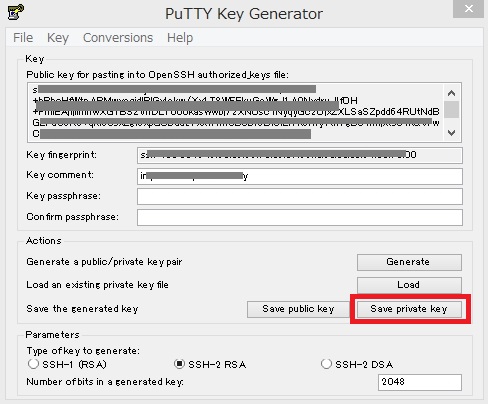Open the File menu
Image resolution: width=488 pixels, height=404 pixels.
pos(23,38)
